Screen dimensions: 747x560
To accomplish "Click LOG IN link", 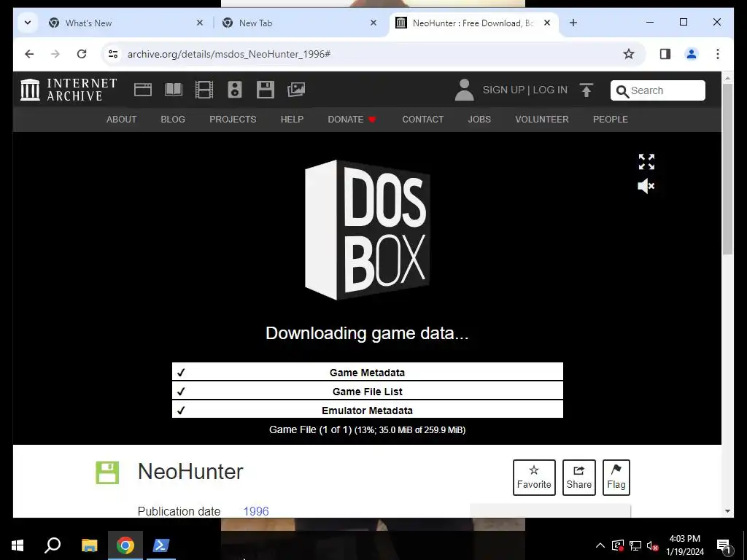I will [x=550, y=90].
